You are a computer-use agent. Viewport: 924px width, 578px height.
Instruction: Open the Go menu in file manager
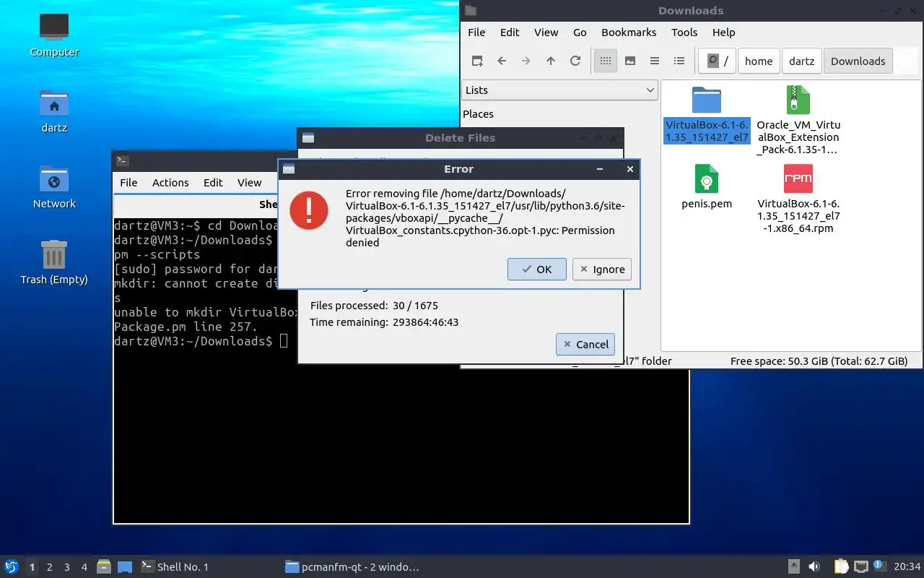coord(580,33)
